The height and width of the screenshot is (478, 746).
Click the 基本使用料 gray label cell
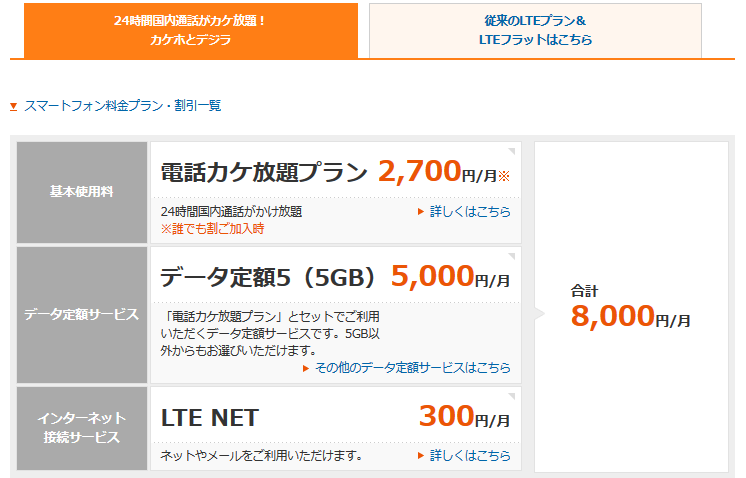(x=82, y=192)
